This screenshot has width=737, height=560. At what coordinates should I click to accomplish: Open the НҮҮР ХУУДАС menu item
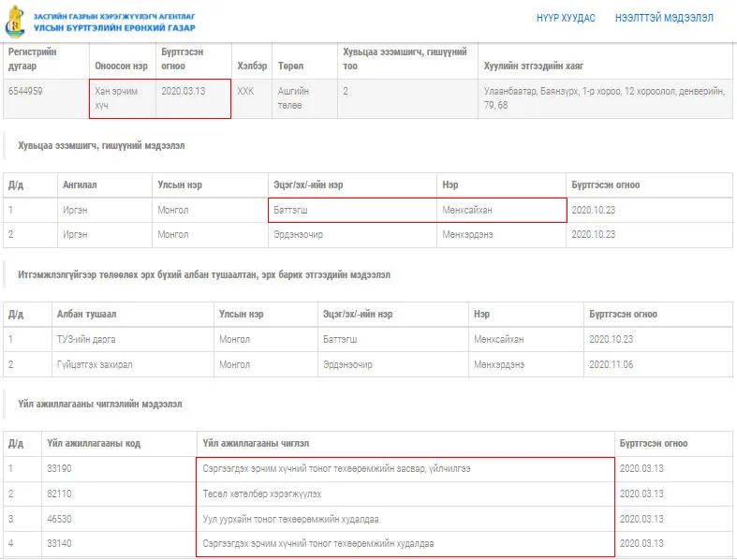566,18
